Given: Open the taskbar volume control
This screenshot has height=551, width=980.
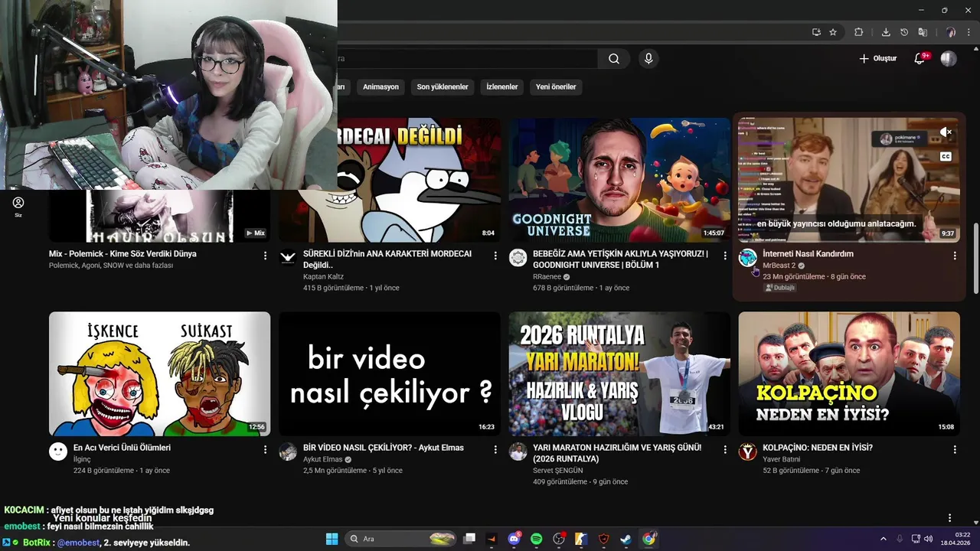Looking at the screenshot, I should click(928, 539).
